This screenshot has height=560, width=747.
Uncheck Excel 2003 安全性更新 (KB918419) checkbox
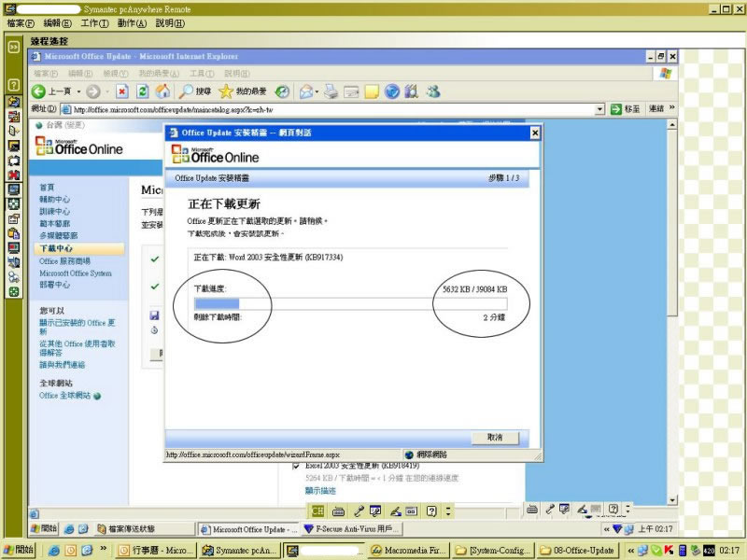[296, 466]
